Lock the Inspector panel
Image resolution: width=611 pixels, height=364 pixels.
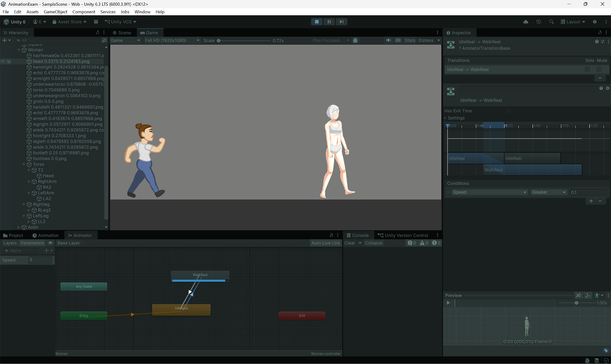click(600, 32)
